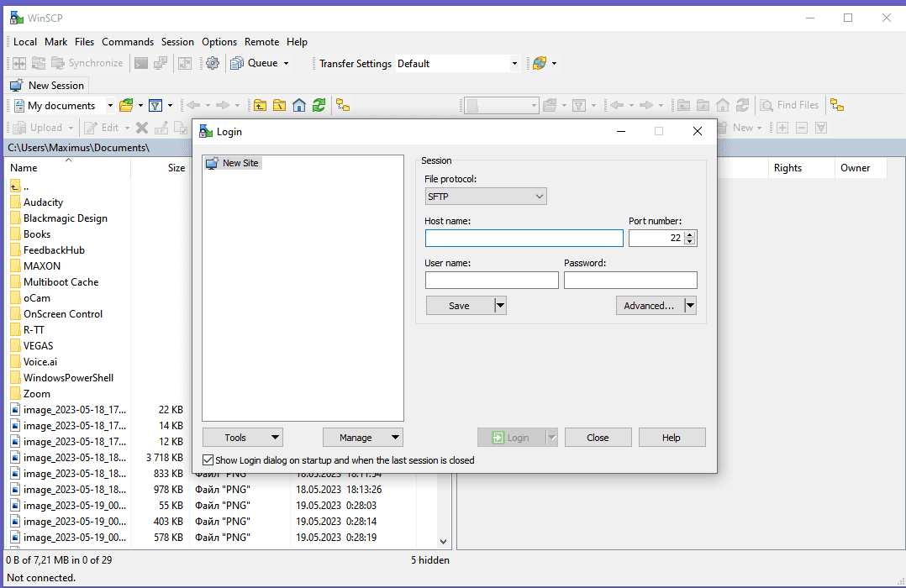Image resolution: width=906 pixels, height=588 pixels.
Task: Click the New Session monitor icon
Action: [x=16, y=85]
